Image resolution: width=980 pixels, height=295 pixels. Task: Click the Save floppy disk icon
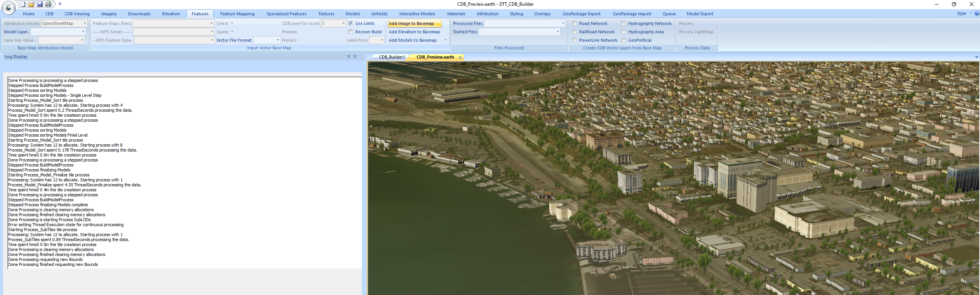(x=40, y=4)
